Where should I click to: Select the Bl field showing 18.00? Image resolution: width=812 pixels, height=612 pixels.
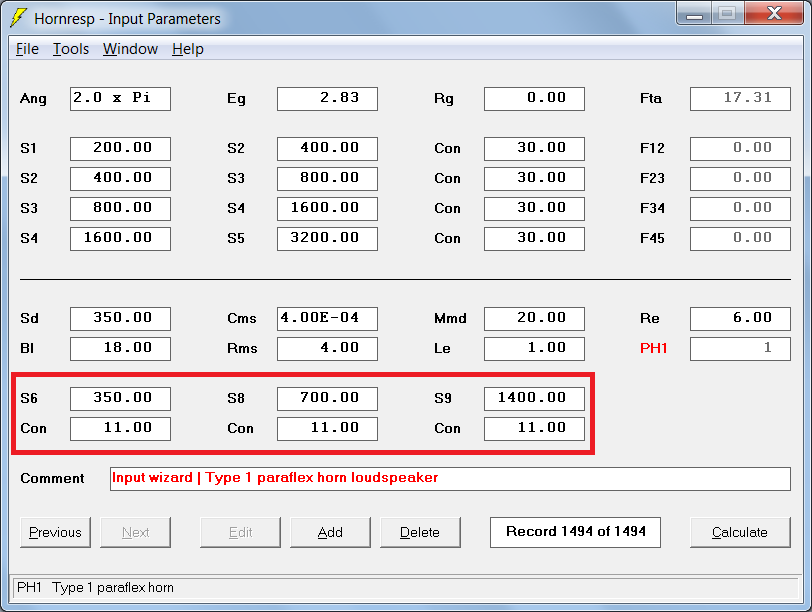(120, 349)
